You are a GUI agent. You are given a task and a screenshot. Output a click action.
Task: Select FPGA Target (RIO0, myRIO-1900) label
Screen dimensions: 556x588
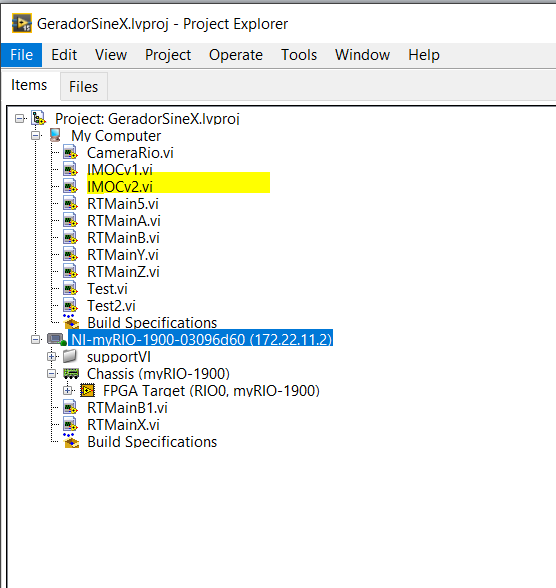[x=211, y=391]
